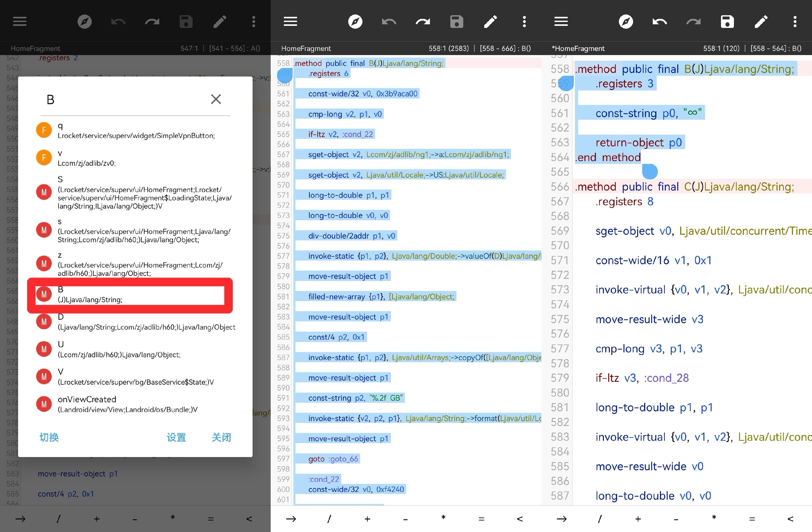Viewport: 812px width, 532px height.
Task: Click goto :goto_66 line in middle pane
Action: coord(333,459)
